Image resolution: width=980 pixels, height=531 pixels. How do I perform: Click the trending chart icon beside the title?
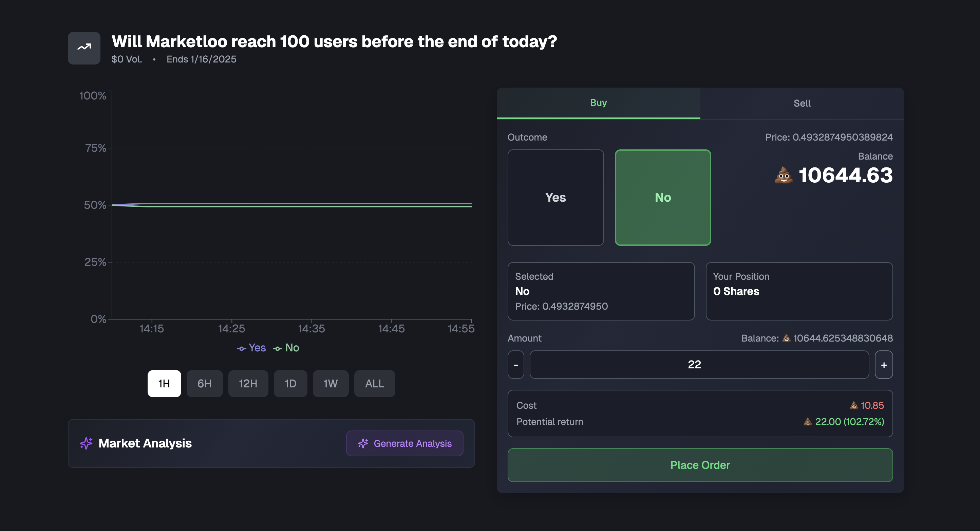click(x=84, y=48)
